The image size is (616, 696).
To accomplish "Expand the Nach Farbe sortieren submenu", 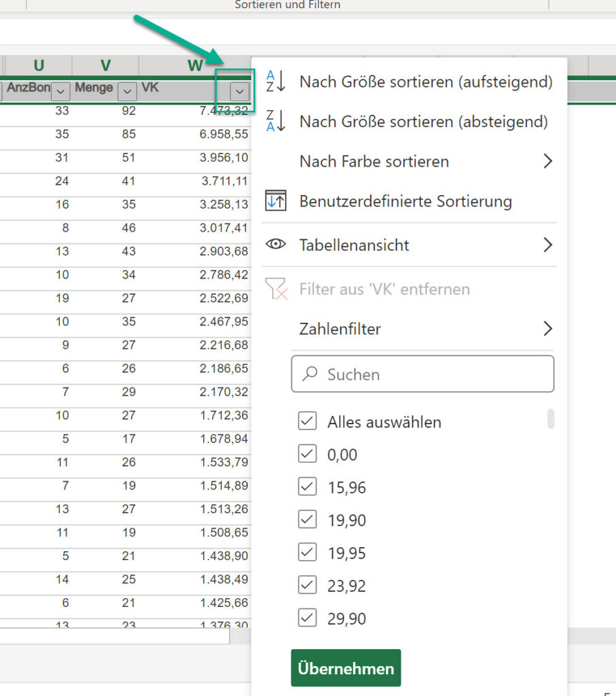I will pyautogui.click(x=547, y=162).
